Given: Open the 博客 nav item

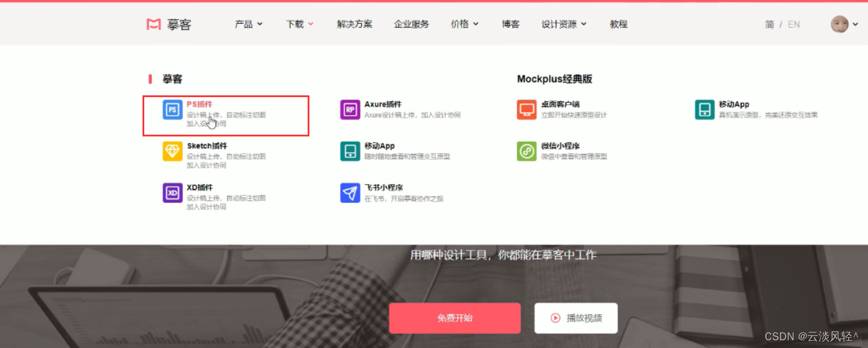Looking at the screenshot, I should [x=511, y=24].
